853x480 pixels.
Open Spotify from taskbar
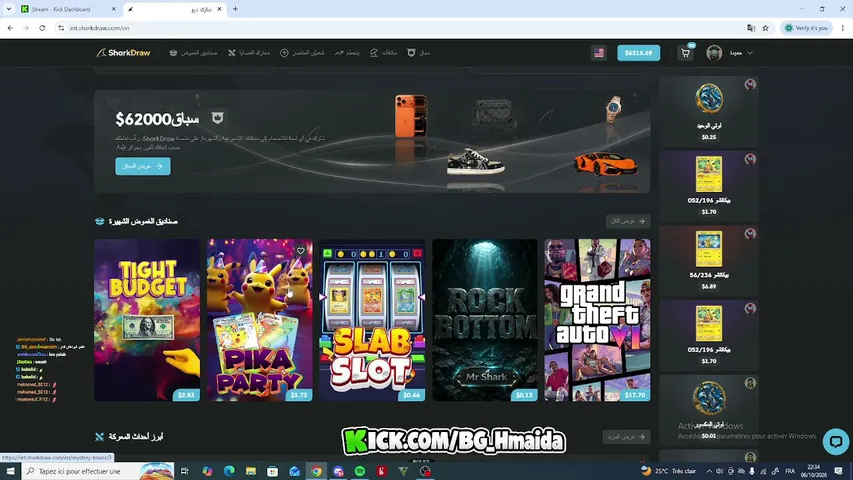point(360,471)
